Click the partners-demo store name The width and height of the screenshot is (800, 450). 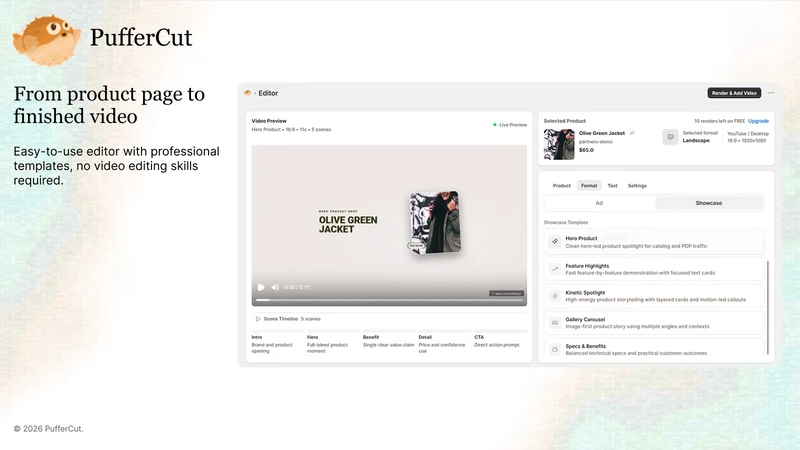click(x=595, y=142)
